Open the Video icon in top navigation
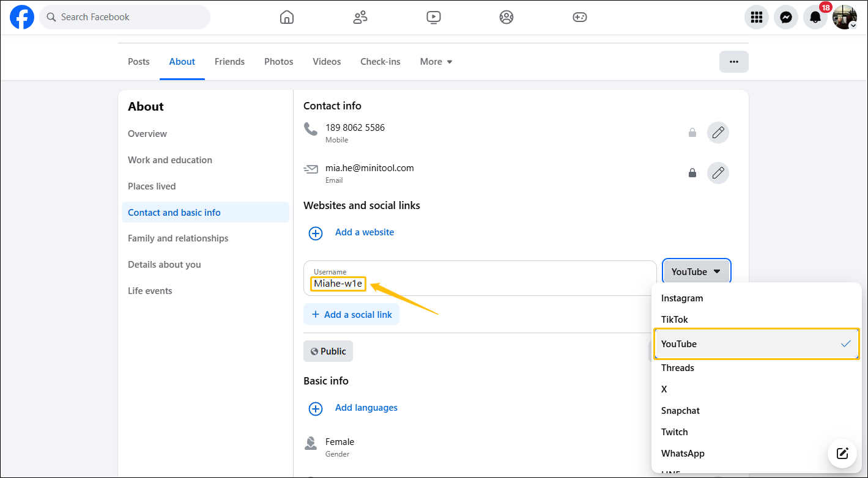The height and width of the screenshot is (478, 868). click(x=433, y=17)
